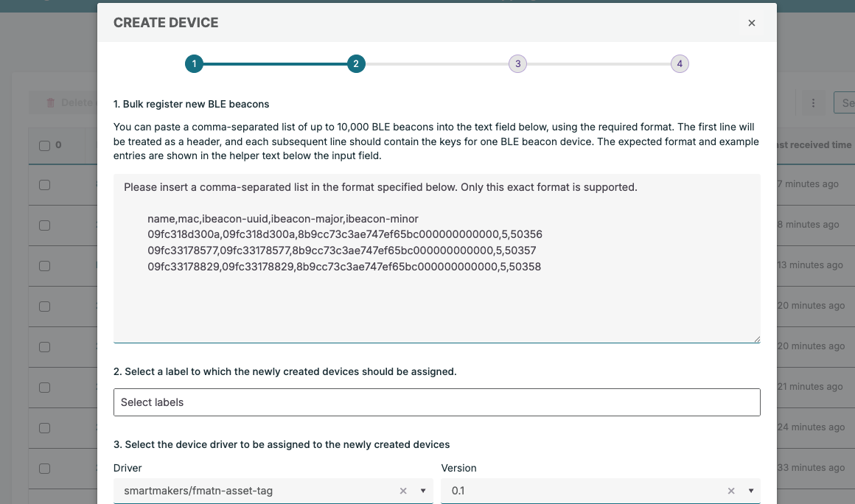This screenshot has height=504, width=855.
Task: Toggle the select-all checkbox in table header
Action: [x=44, y=146]
